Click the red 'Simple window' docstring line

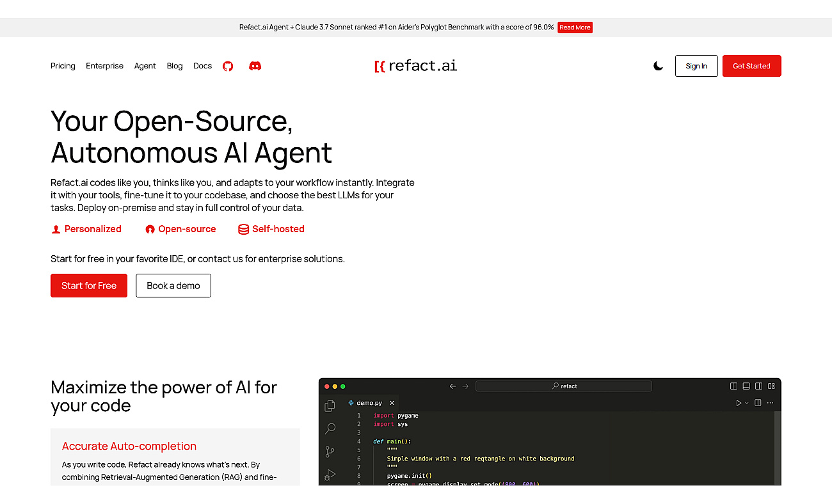point(481,459)
